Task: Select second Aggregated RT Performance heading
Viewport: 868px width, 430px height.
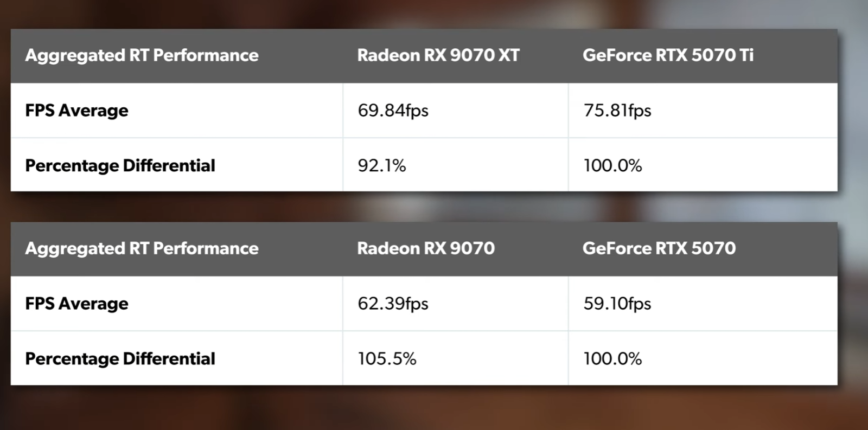Action: (142, 248)
